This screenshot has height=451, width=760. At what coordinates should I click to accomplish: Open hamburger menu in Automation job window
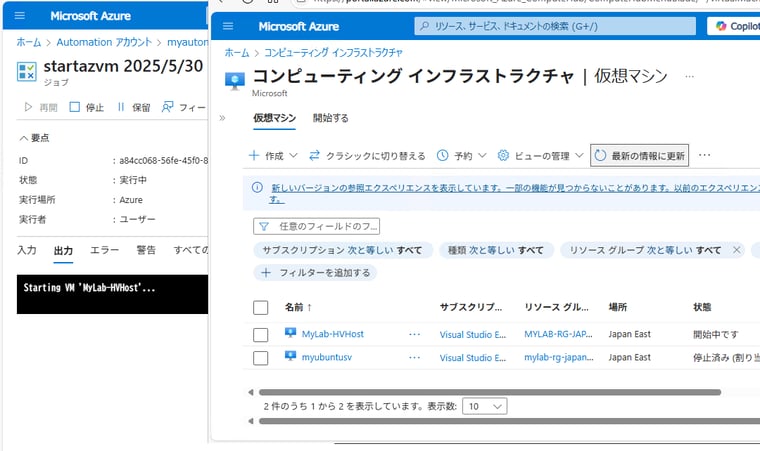[20, 16]
